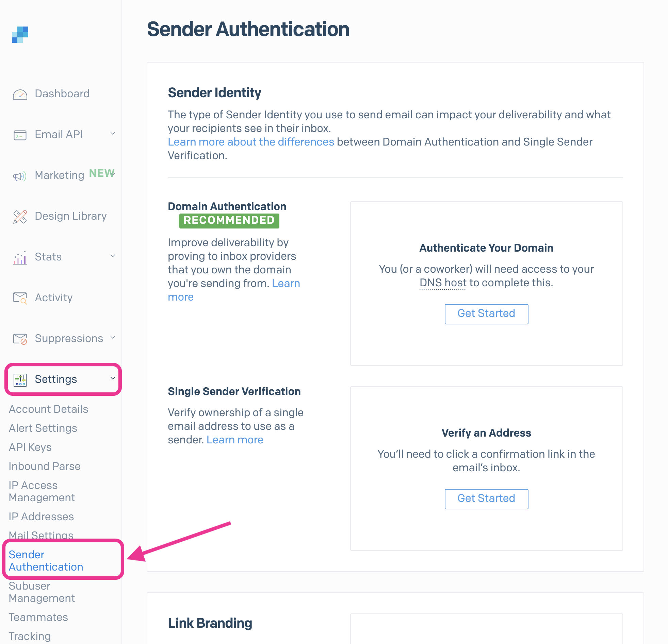The image size is (668, 644).
Task: Open Design Library via its pencil icon
Action: [20, 217]
